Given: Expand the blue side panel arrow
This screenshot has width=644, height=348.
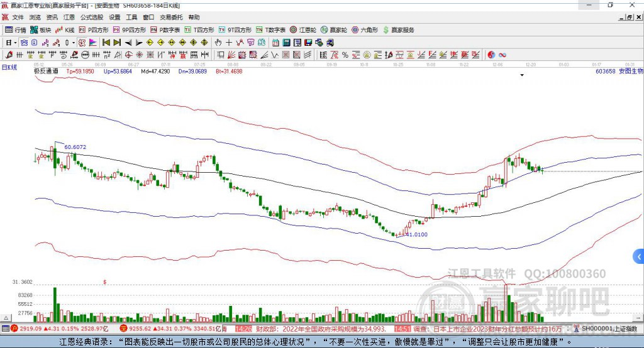Looking at the screenshot, I should point(639,257).
